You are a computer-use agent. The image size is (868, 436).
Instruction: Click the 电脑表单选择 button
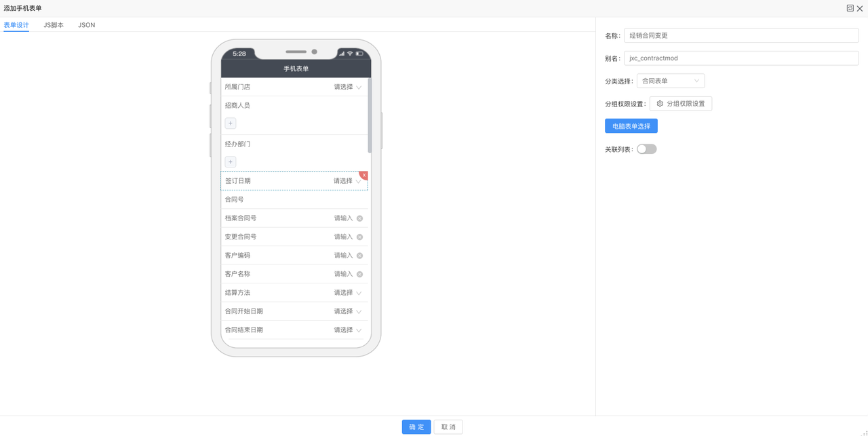pyautogui.click(x=631, y=126)
